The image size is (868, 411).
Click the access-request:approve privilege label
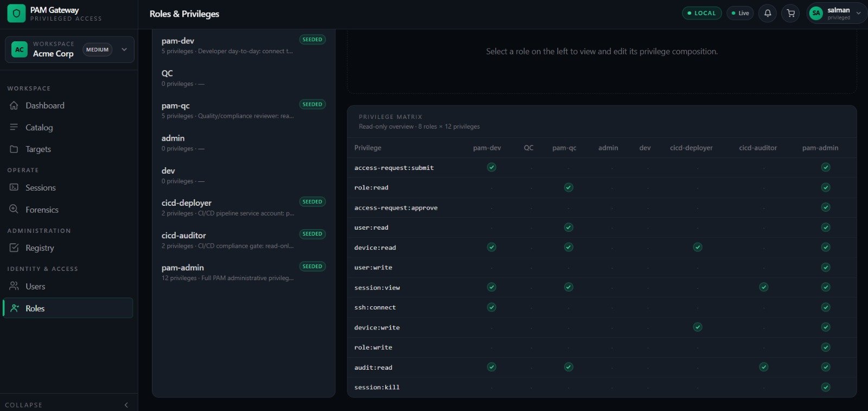coord(396,207)
